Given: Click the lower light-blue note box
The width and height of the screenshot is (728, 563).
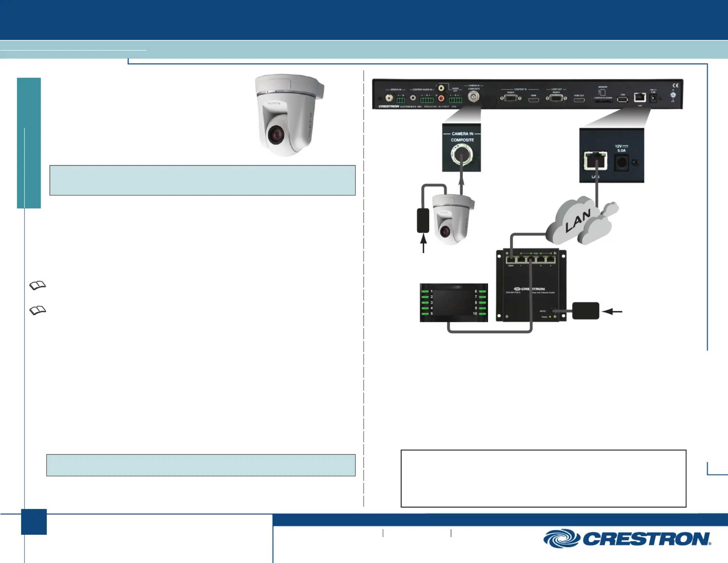Looking at the screenshot, I should (x=201, y=465).
